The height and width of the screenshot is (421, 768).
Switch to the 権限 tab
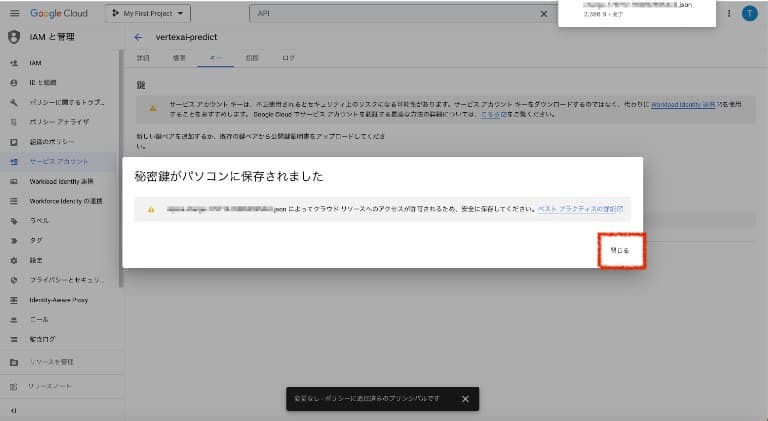(x=179, y=58)
